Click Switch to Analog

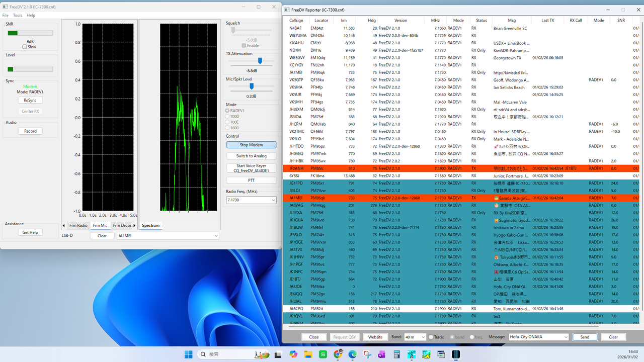[252, 156]
